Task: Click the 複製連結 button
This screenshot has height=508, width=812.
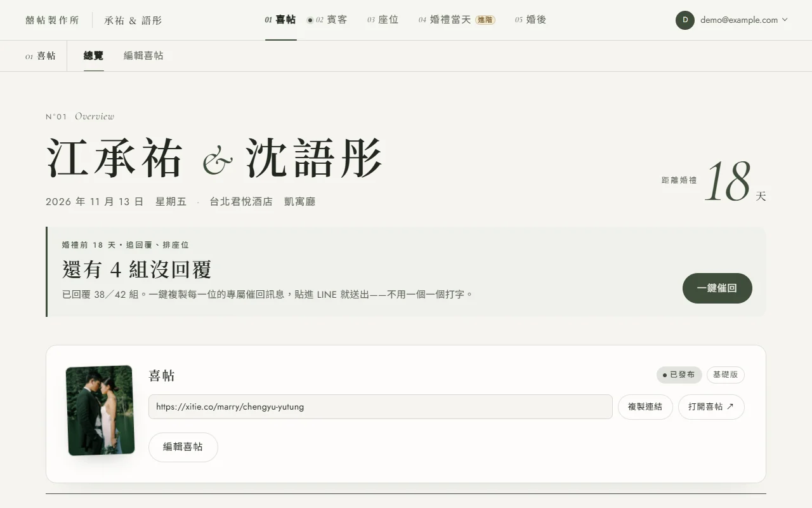Action: 645,407
